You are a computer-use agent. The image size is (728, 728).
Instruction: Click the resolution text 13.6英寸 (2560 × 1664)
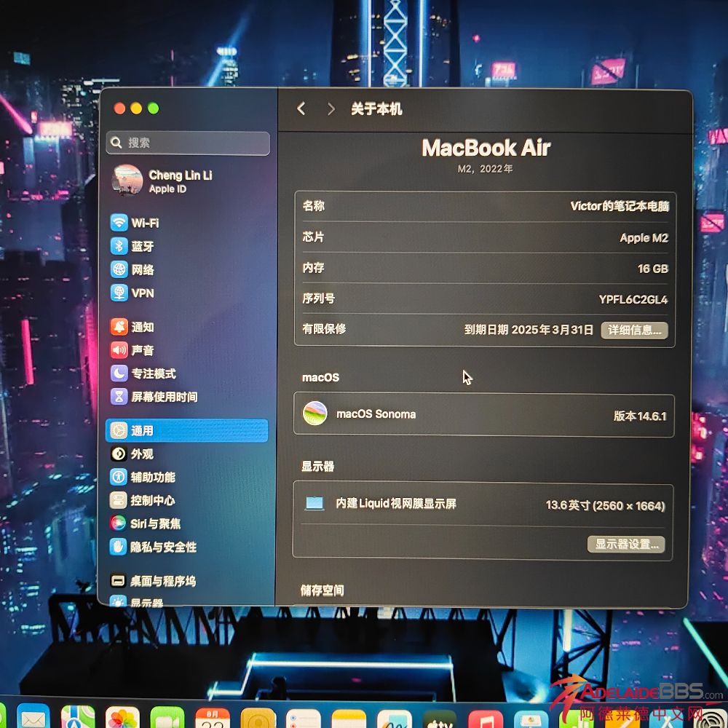point(605,505)
